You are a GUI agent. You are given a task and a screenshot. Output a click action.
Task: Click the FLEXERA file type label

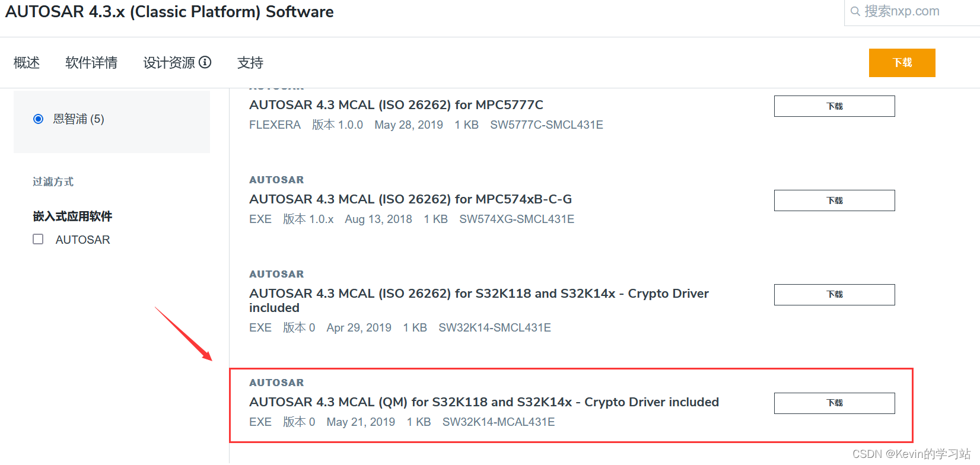click(x=275, y=125)
